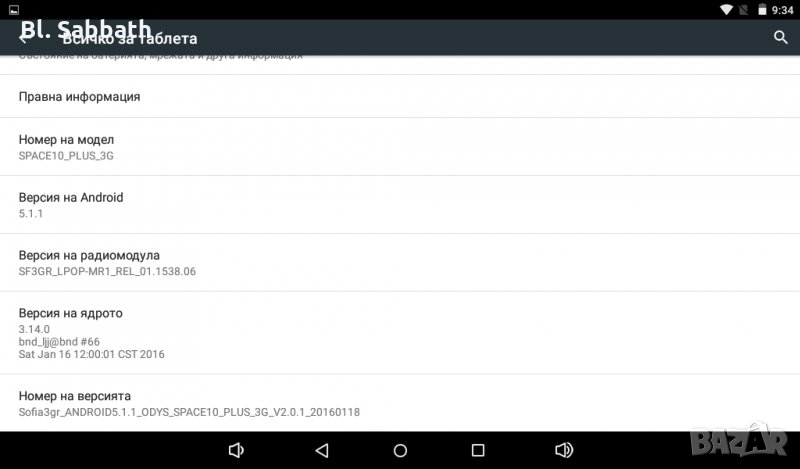Tap the search magnifier icon
Viewport: 800px width, 469px height.
[x=780, y=37]
